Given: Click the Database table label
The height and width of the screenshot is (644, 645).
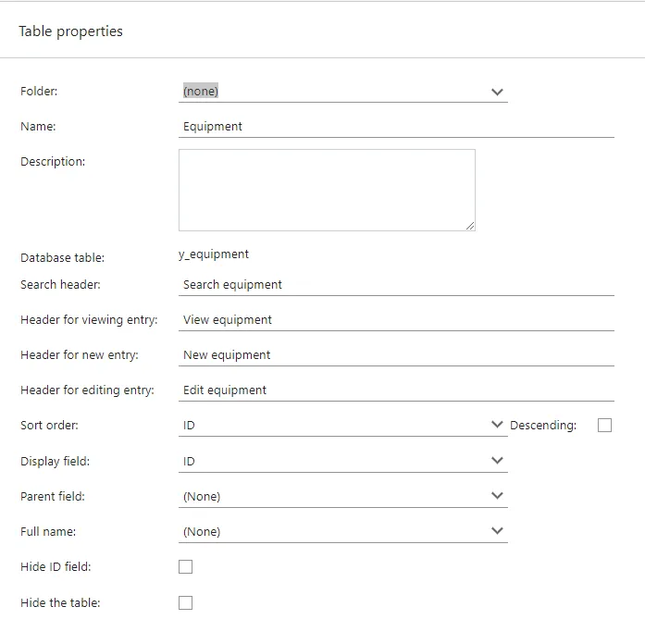Looking at the screenshot, I should click(62, 258).
